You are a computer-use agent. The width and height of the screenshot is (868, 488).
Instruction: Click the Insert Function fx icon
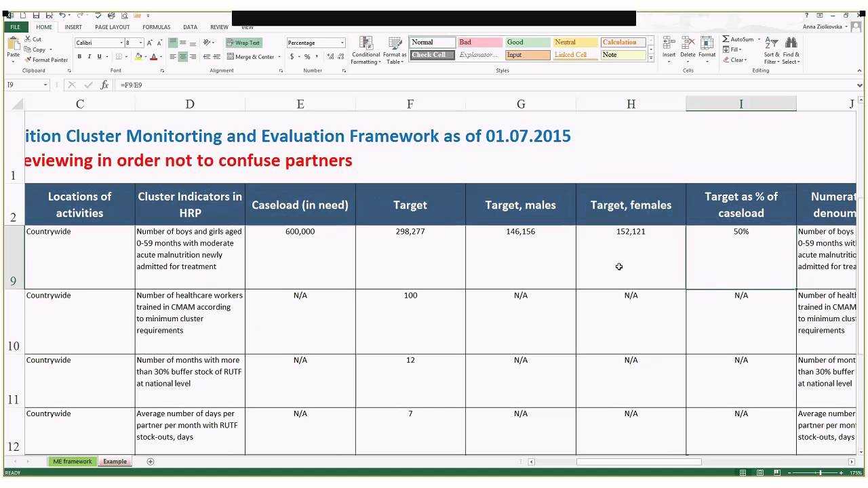[104, 85]
